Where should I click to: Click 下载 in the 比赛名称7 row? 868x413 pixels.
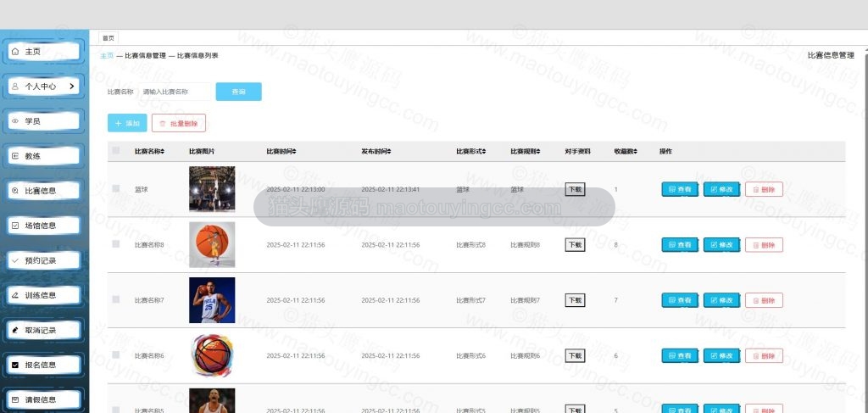pyautogui.click(x=576, y=300)
